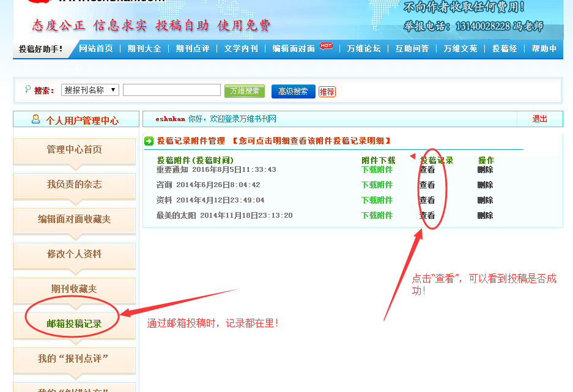The width and height of the screenshot is (573, 392).
Task: Click the search magnifier icon beside 搜索
Action: 28,90
